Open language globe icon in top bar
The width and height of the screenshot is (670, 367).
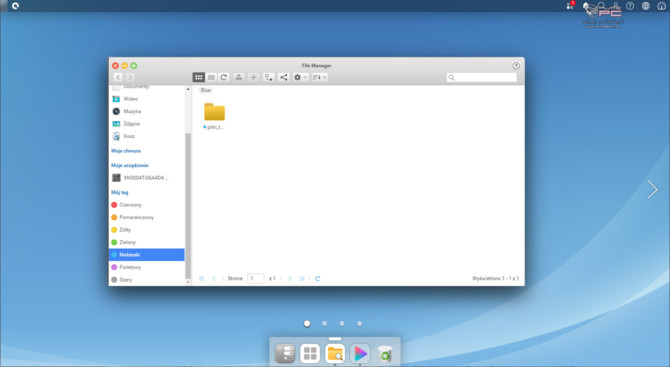(646, 6)
